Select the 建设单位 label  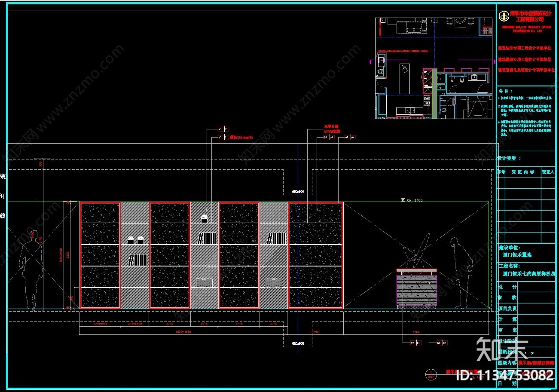(x=509, y=248)
